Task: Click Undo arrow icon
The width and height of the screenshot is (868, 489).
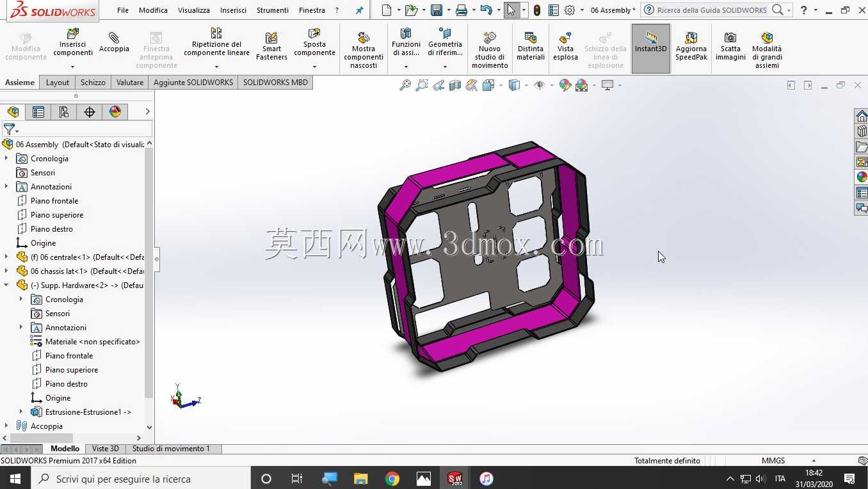Action: tap(486, 10)
